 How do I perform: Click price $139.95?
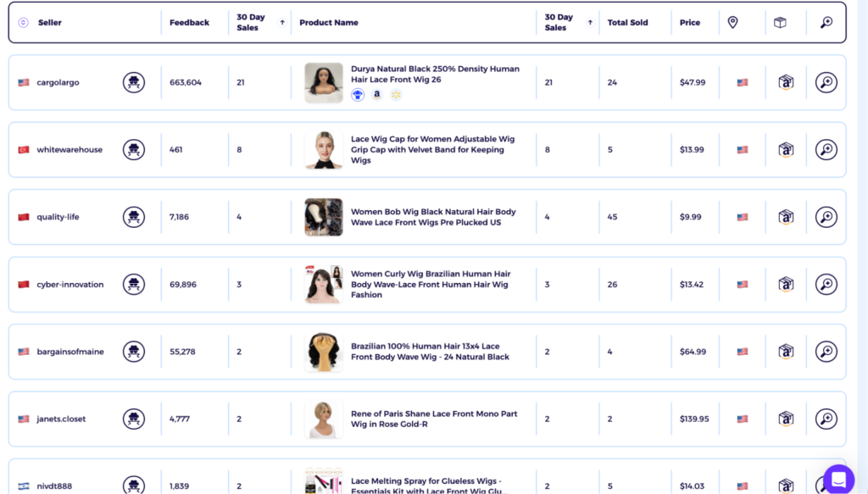694,419
